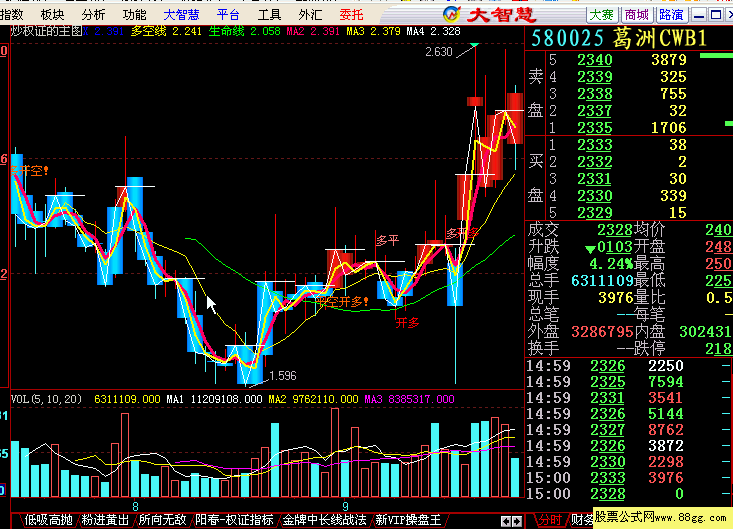Open the 功能 menu
The image size is (733, 529).
pos(135,15)
